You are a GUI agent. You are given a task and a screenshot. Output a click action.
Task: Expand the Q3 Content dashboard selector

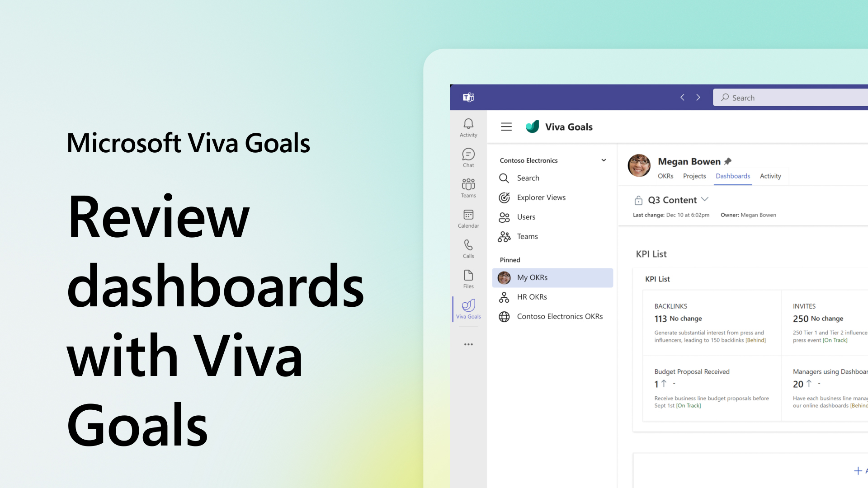click(705, 200)
